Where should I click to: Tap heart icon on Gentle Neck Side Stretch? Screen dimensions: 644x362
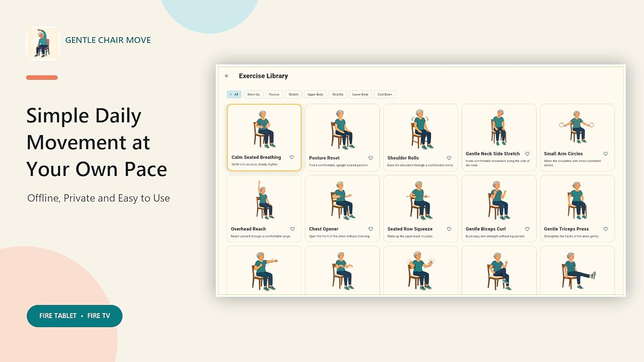(x=527, y=154)
